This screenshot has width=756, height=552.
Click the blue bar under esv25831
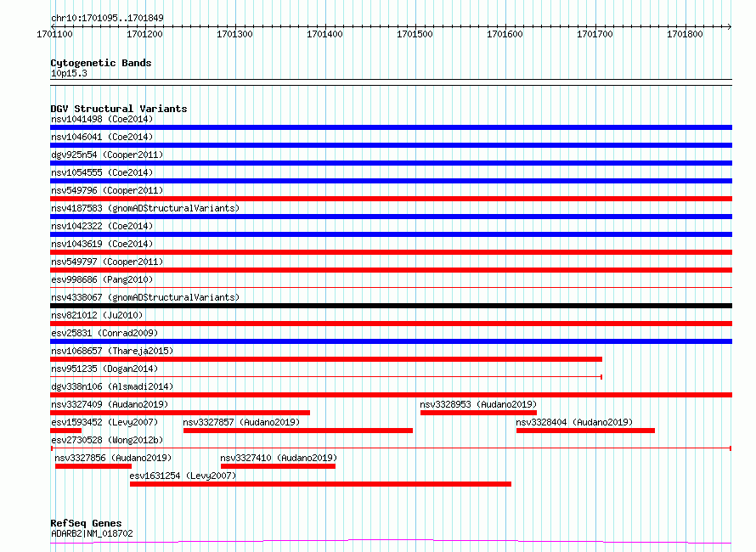[391, 341]
